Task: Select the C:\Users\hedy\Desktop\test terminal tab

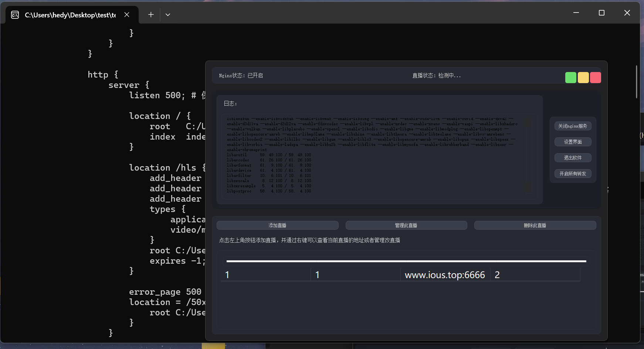Action: click(x=72, y=15)
